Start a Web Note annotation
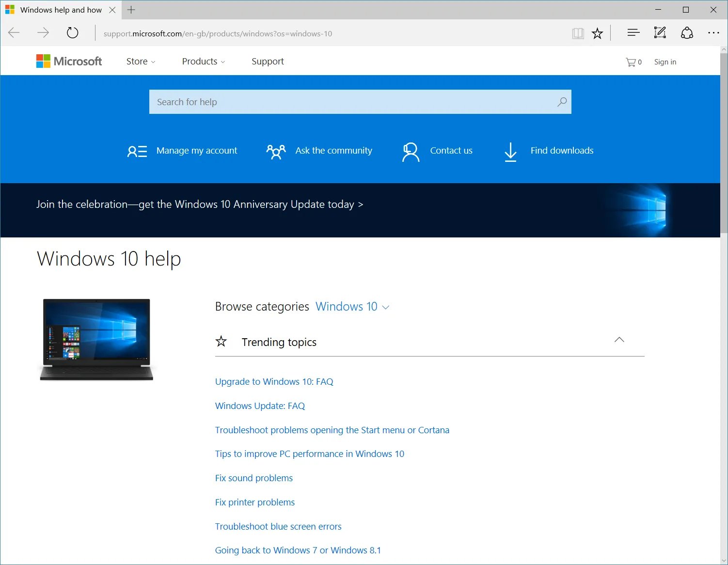Image resolution: width=728 pixels, height=565 pixels. coord(660,32)
